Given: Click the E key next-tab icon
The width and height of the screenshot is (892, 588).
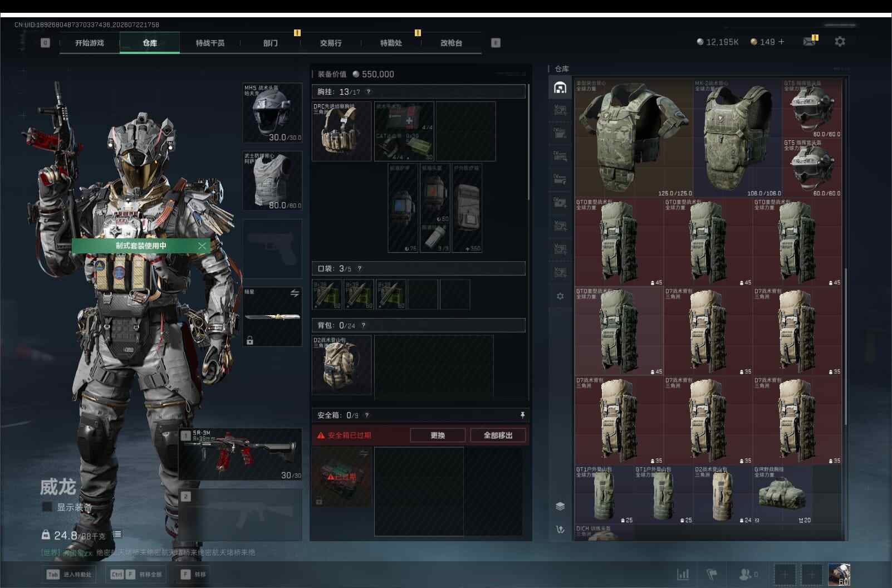Looking at the screenshot, I should 496,43.
